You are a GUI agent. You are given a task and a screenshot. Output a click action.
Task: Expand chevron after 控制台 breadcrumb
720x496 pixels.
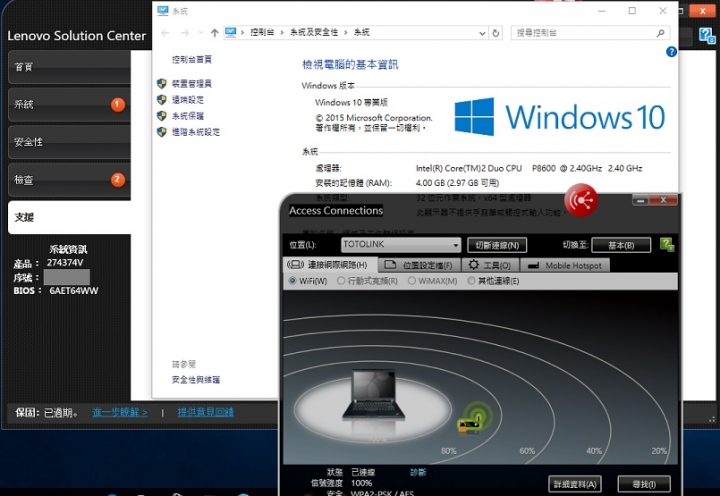[281, 32]
